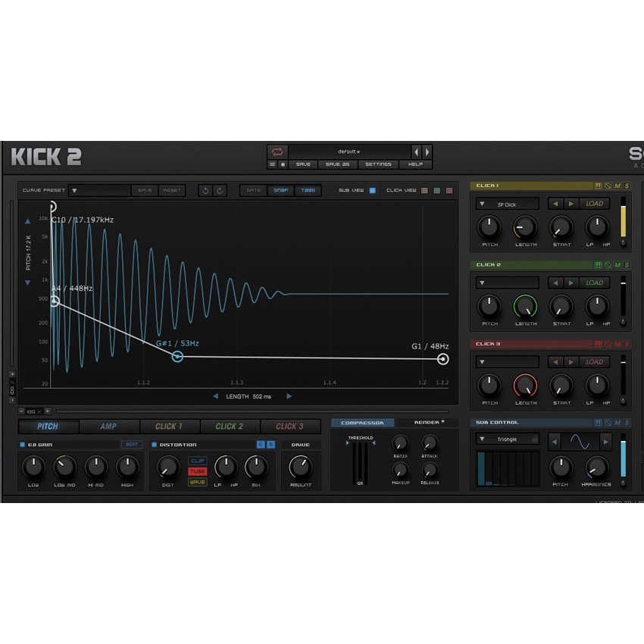
Task: Toggle Gate mode on
Action: click(x=255, y=190)
